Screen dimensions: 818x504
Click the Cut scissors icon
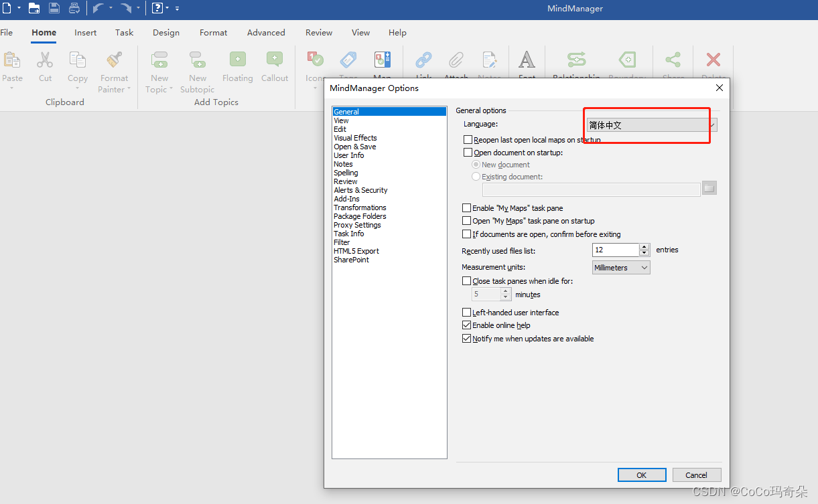tap(45, 61)
